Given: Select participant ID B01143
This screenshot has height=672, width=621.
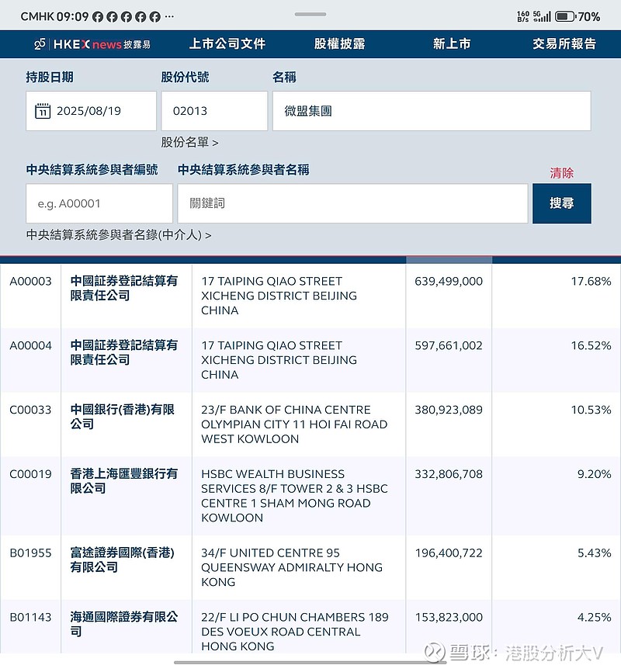Looking at the screenshot, I should pos(30,617).
